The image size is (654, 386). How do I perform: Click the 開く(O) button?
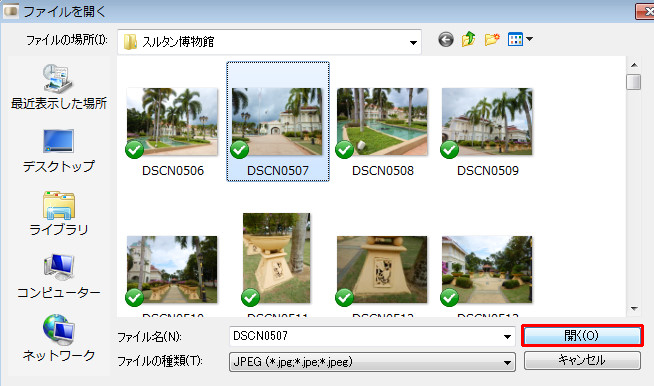[582, 336]
